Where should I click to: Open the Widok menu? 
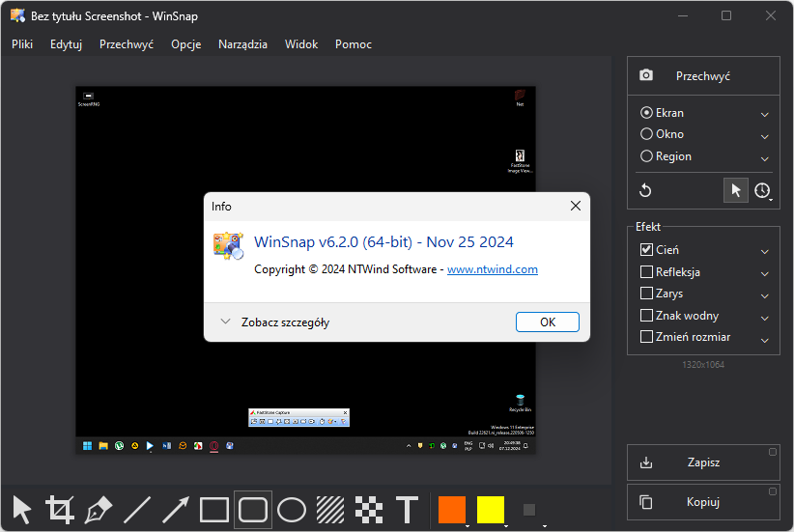pyautogui.click(x=301, y=44)
